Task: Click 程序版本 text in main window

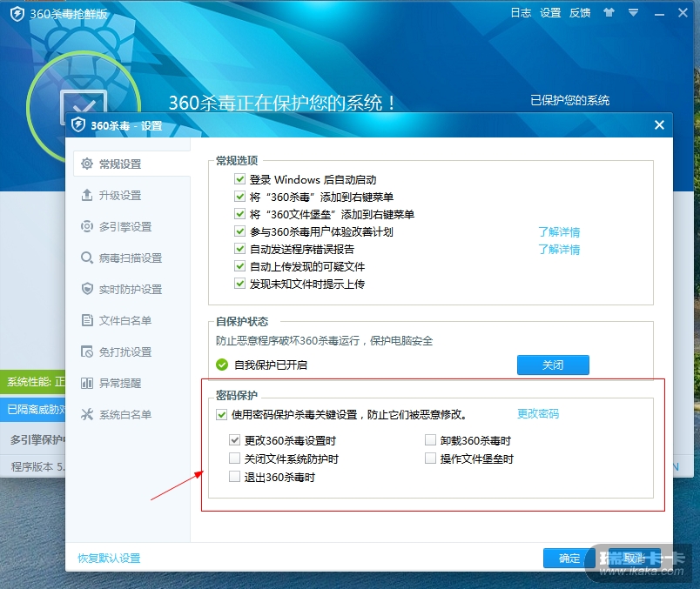Action: [x=38, y=466]
